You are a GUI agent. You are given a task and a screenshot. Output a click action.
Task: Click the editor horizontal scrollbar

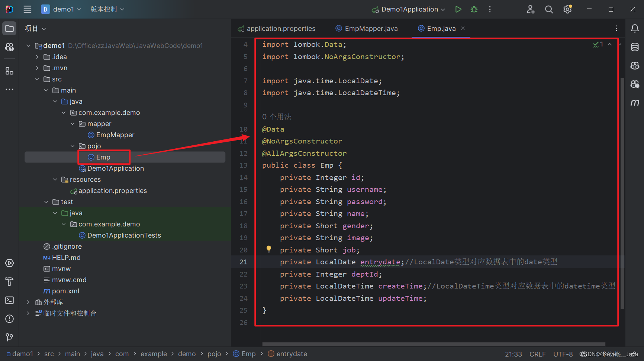click(x=434, y=344)
